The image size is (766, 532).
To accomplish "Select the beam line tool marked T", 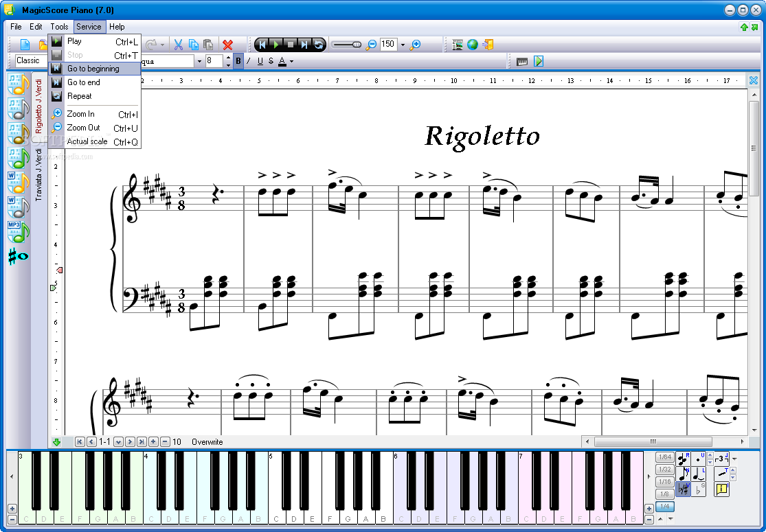I will pos(721,474).
